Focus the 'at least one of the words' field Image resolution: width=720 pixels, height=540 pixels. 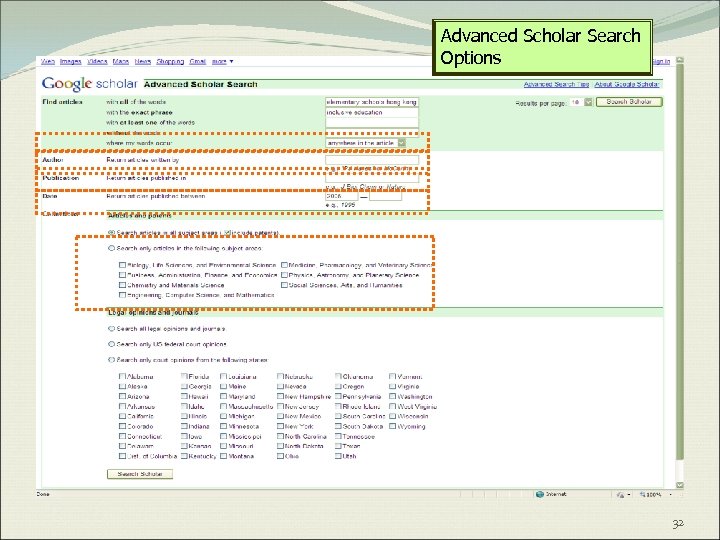tap(372, 123)
